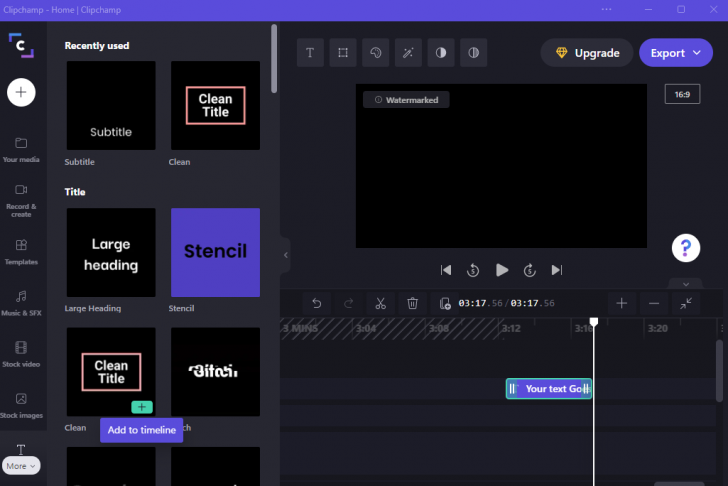
Task: Open the Export dropdown
Action: pyautogui.click(x=676, y=53)
